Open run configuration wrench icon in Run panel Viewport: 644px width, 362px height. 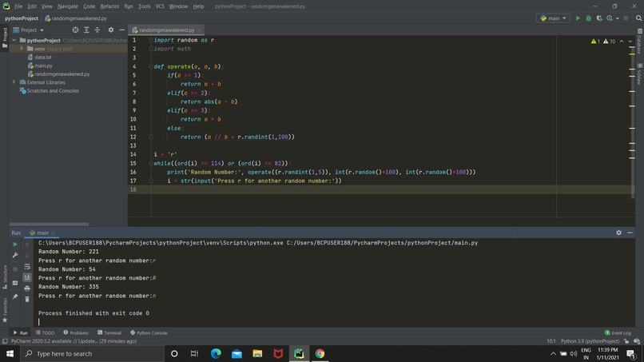(15, 255)
